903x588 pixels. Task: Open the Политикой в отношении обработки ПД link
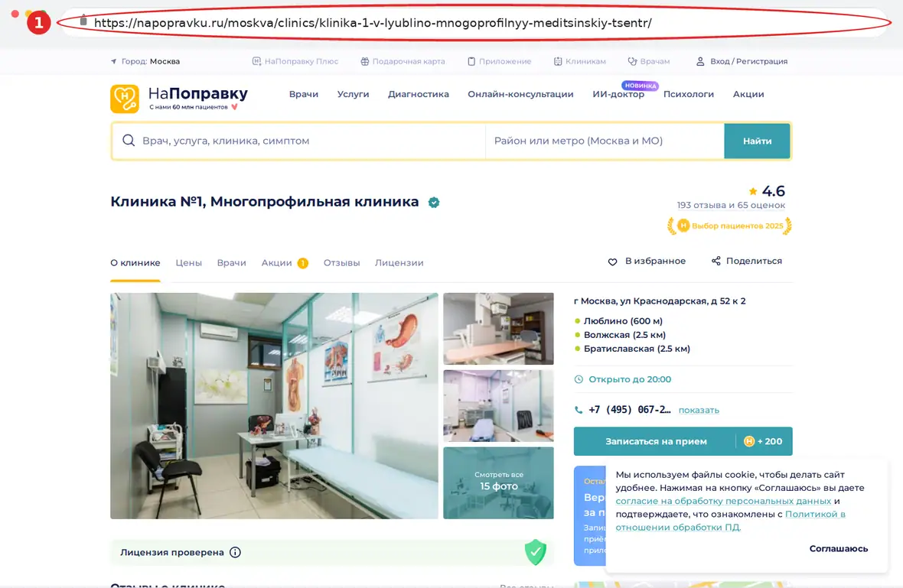tap(730, 521)
